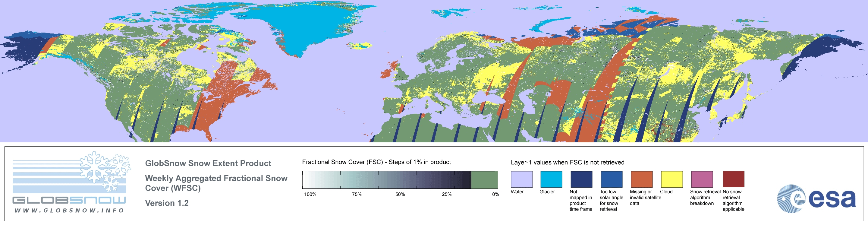868x225 pixels.
Task: Click the '50%' scale label
Action: [x=400, y=194]
